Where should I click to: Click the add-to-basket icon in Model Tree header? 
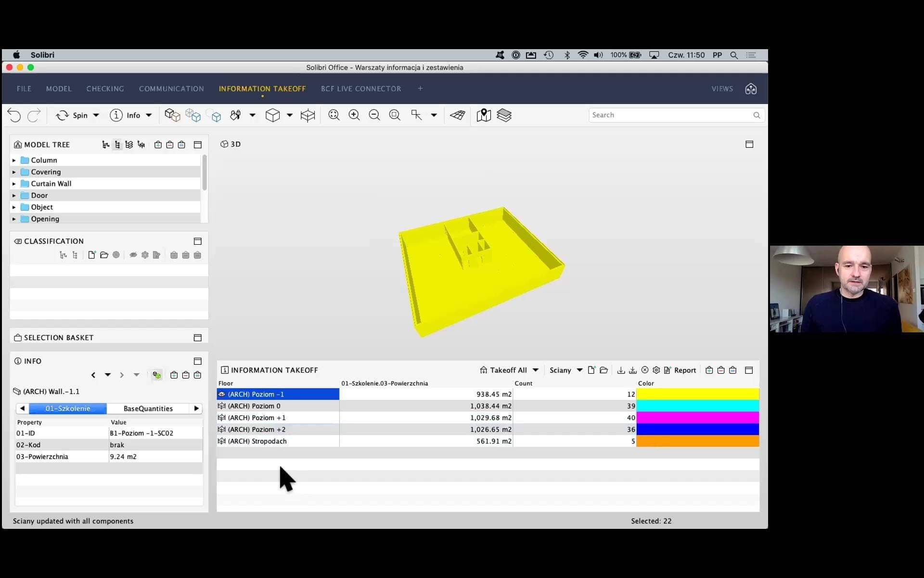(x=158, y=144)
